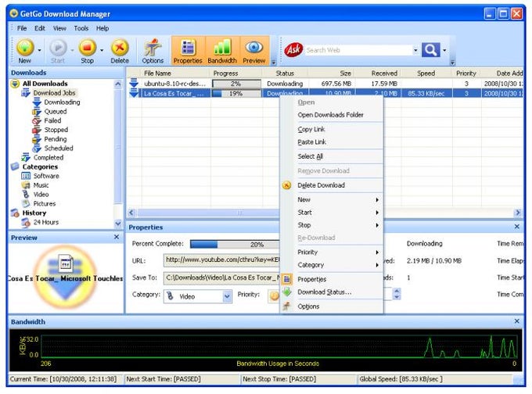532x394 pixels.
Task: Select the Music category icon
Action: point(26,185)
